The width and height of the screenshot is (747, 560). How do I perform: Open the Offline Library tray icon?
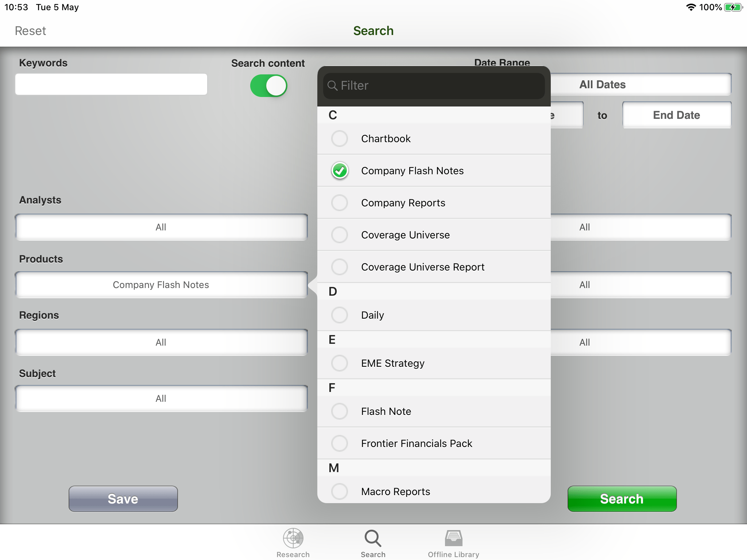453,538
